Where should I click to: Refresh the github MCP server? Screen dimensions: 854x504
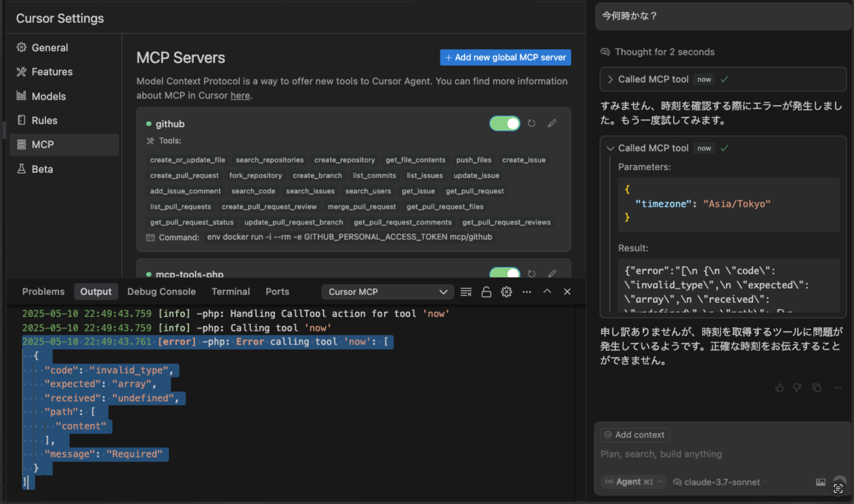pyautogui.click(x=532, y=123)
